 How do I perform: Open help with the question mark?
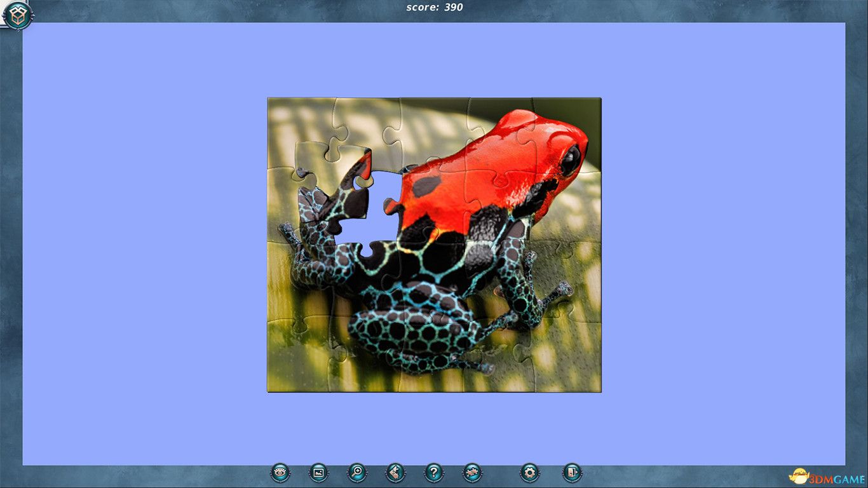pyautogui.click(x=434, y=472)
